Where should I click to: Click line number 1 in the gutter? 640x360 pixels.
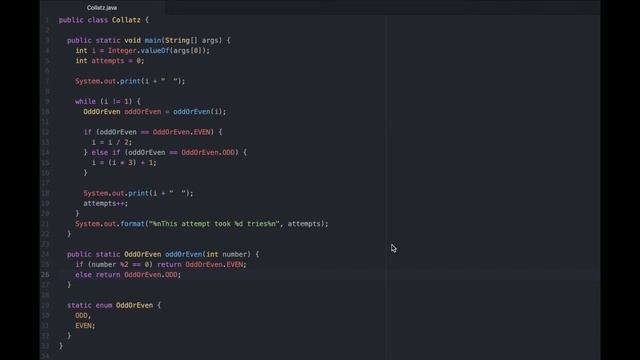coord(47,20)
